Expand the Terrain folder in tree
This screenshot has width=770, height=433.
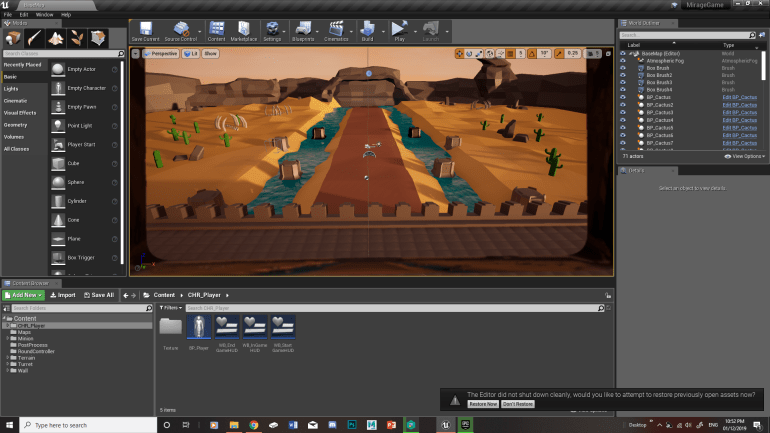7,358
